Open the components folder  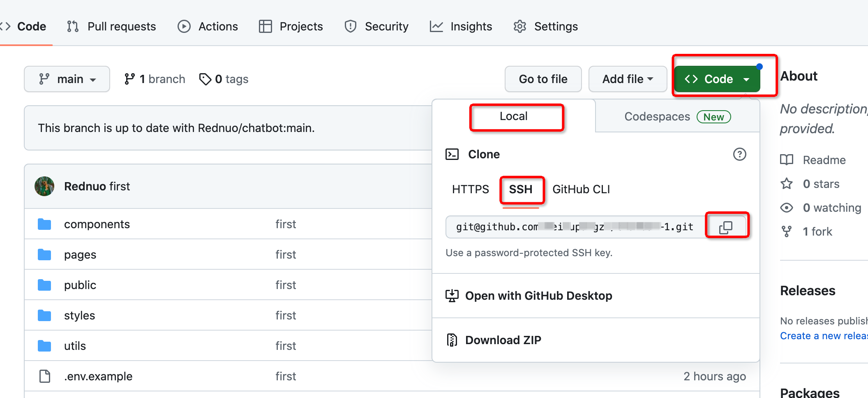pos(97,224)
